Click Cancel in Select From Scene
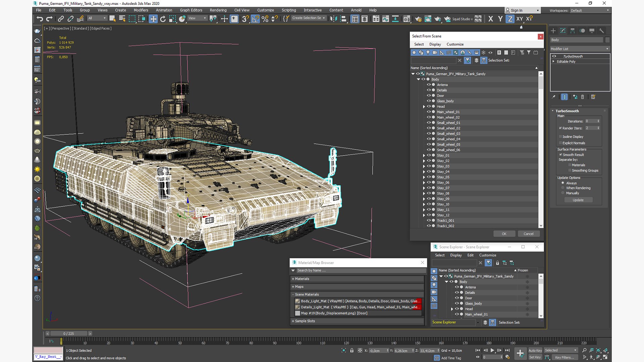The width and height of the screenshot is (644, 362). coord(529,234)
